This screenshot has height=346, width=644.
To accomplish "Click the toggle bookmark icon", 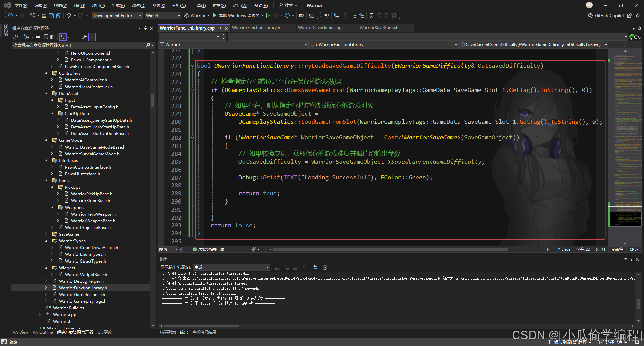I will (371, 16).
